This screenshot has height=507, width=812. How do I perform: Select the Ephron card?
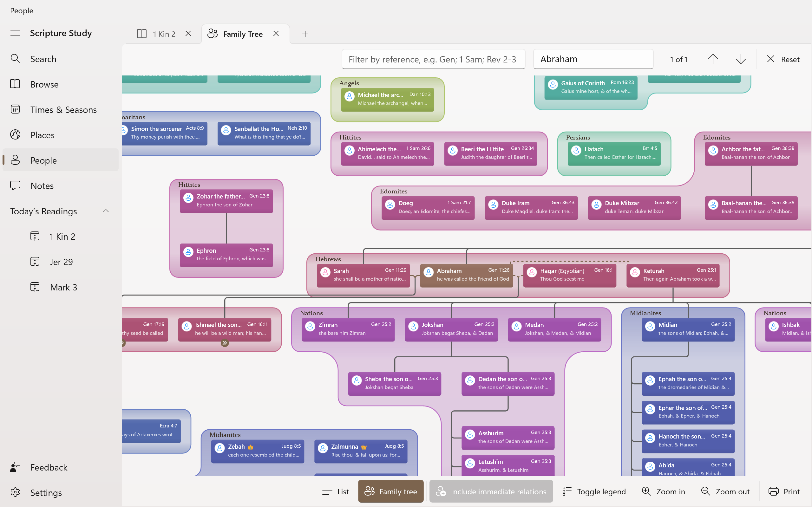point(226,255)
